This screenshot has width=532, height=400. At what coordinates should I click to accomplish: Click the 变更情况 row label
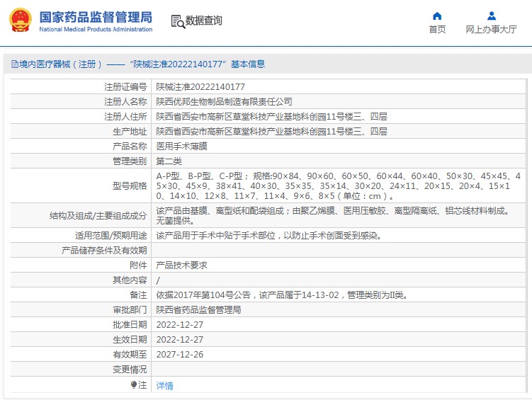pos(130,370)
